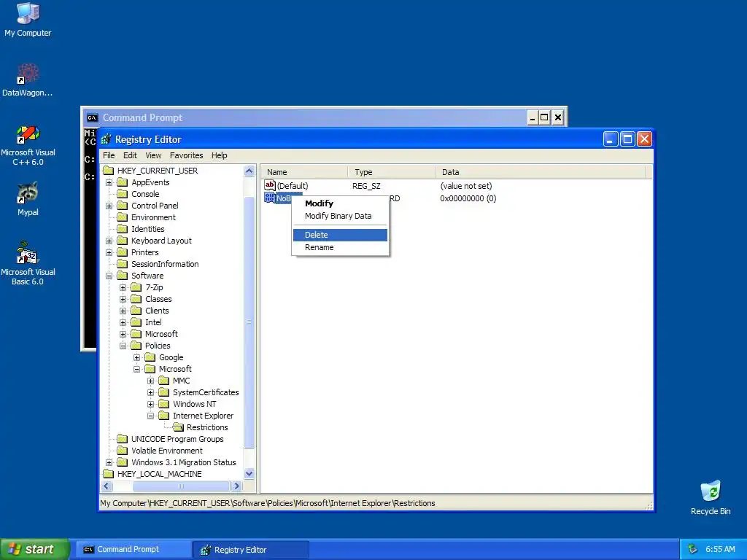Expand the Classes key
The height and width of the screenshot is (560, 747).
[x=123, y=299]
